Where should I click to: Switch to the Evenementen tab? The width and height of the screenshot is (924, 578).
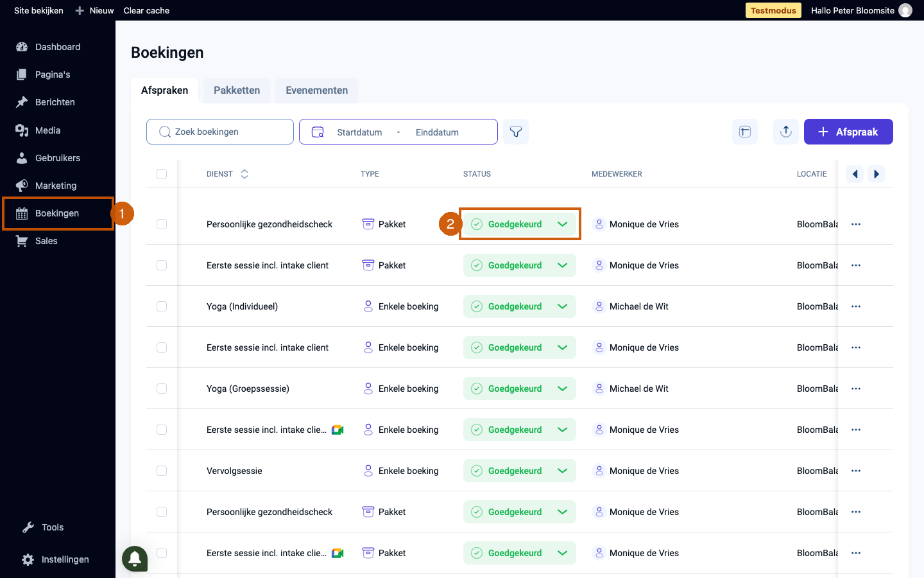[x=317, y=91]
